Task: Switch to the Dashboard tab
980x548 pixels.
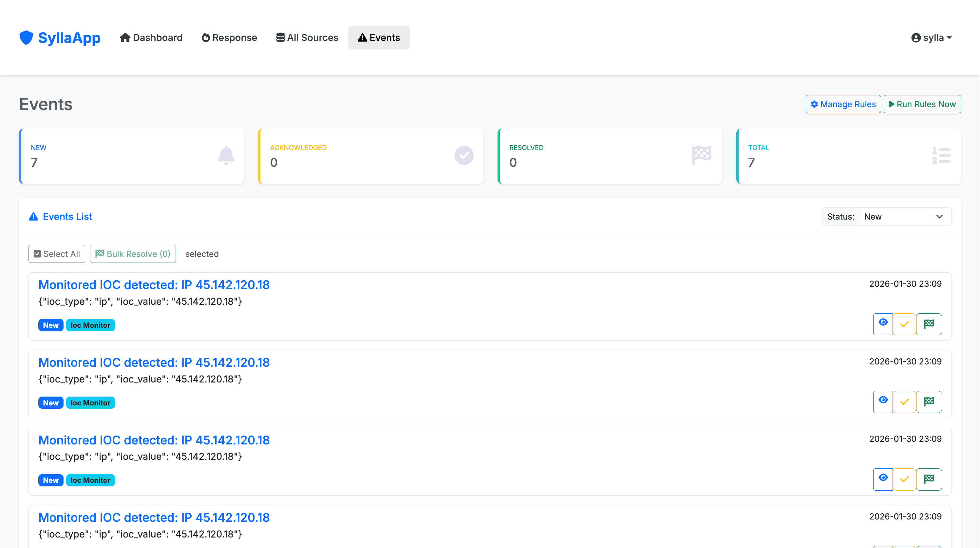Action: (x=151, y=37)
